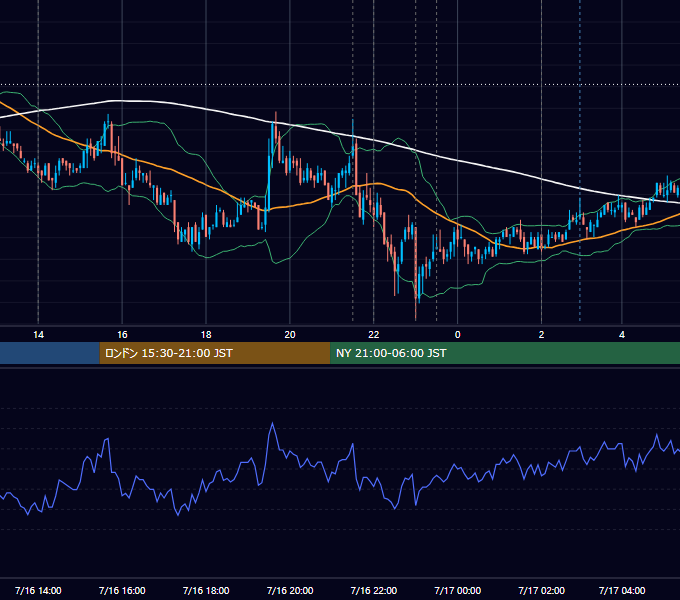This screenshot has width=680, height=600.
Task: Click the 7/17 02:00 date label
Action: coord(541,590)
